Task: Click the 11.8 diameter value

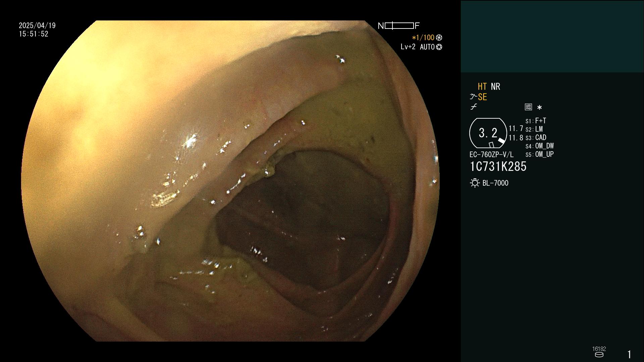Action: click(x=516, y=137)
